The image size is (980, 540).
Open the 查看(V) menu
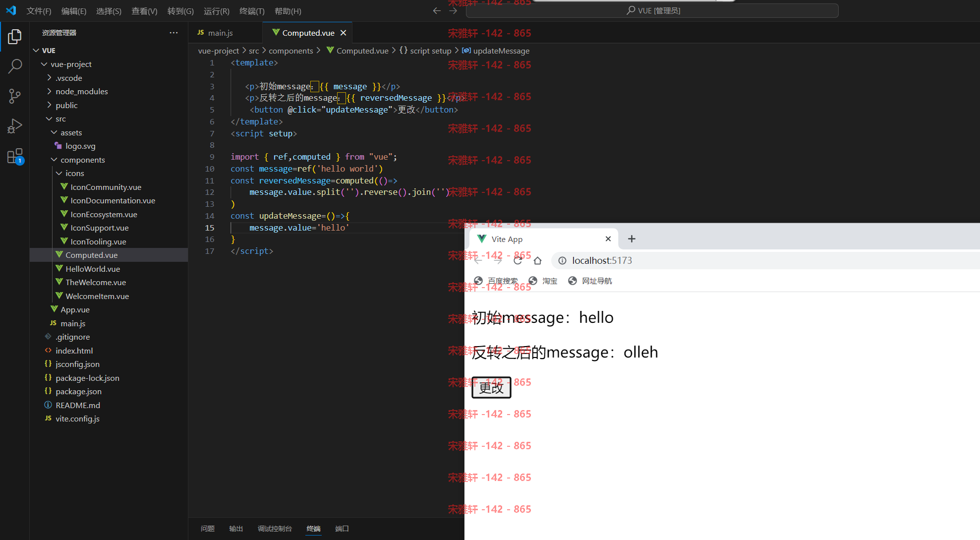tap(144, 11)
